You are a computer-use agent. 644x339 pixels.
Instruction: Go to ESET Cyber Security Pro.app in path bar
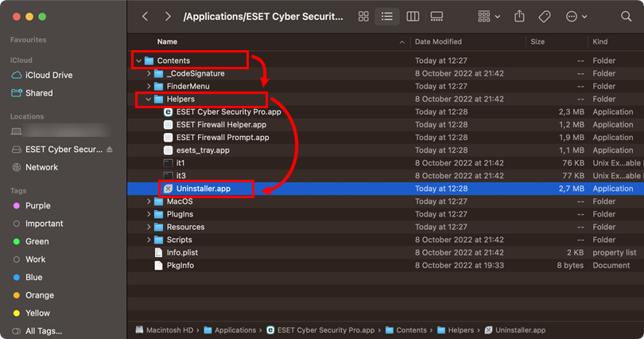click(320, 330)
